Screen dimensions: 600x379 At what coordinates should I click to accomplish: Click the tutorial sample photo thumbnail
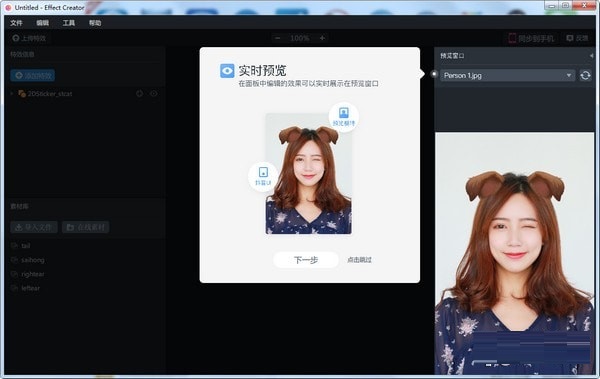click(308, 173)
